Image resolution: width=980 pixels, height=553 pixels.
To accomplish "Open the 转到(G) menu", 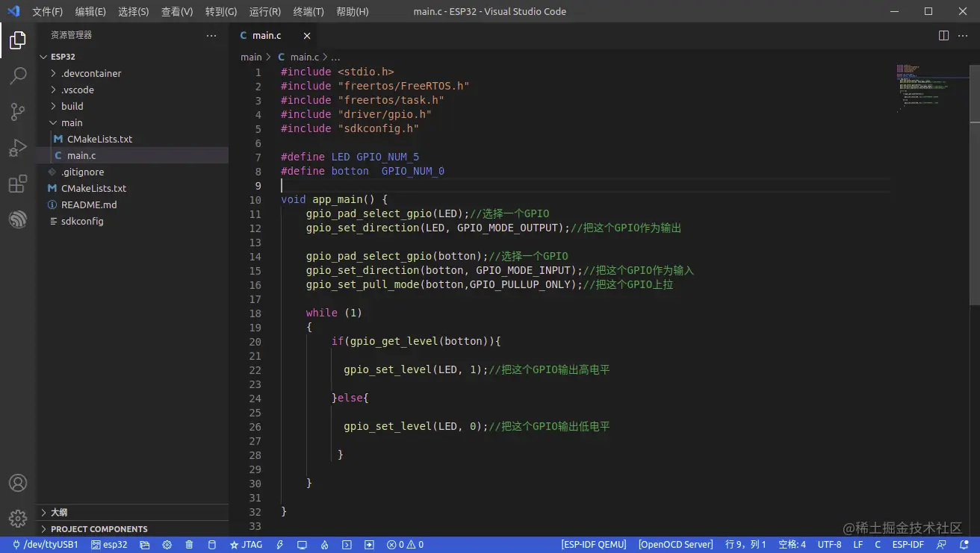I will 221,11.
